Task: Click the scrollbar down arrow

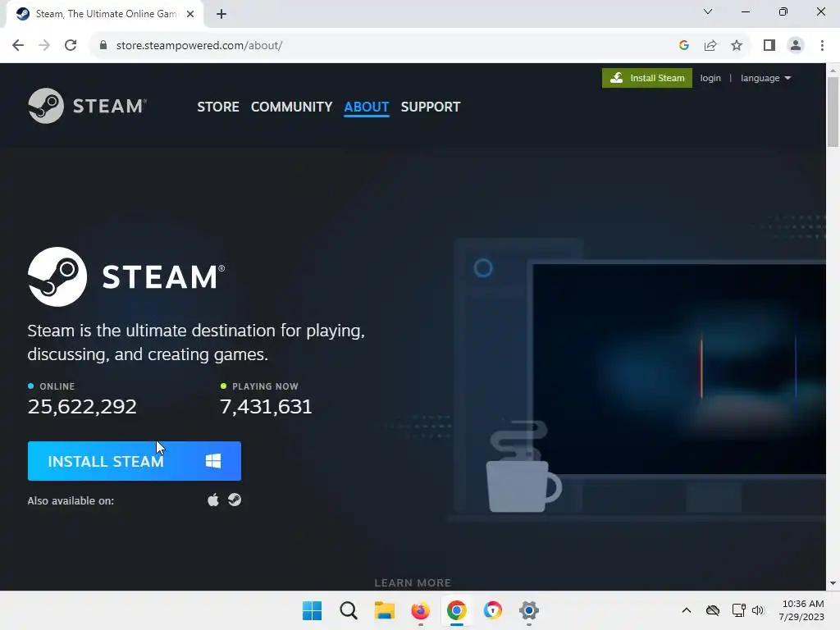Action: point(833,583)
